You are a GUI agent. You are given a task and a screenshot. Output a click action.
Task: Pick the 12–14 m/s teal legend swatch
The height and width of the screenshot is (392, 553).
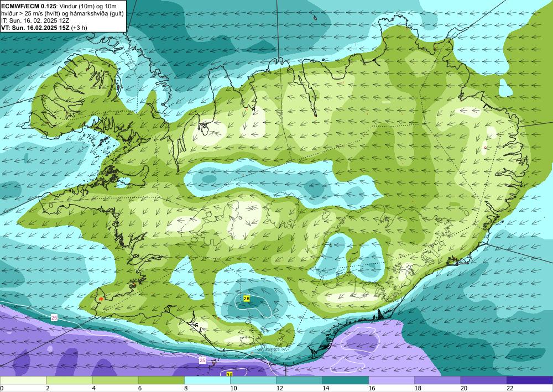pos(299,380)
